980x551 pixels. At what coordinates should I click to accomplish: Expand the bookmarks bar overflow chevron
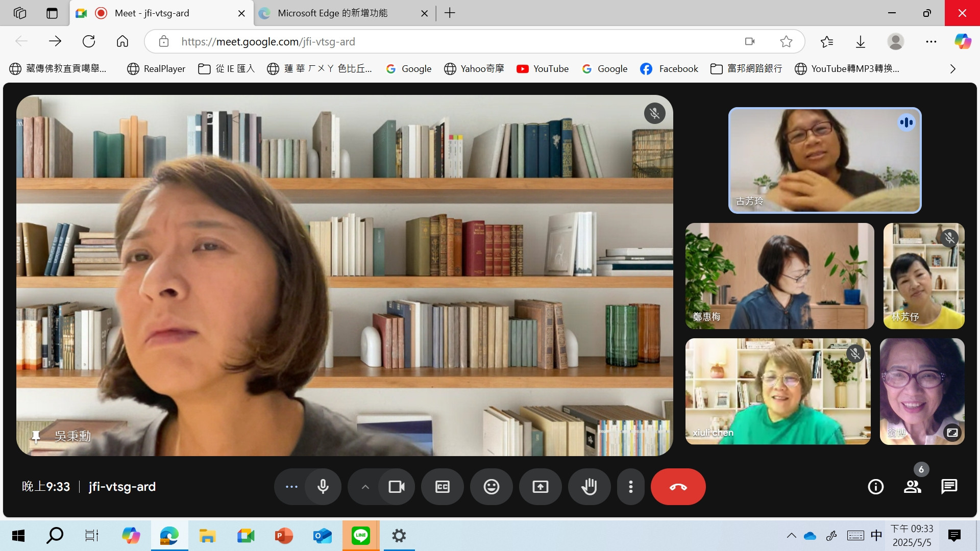952,69
